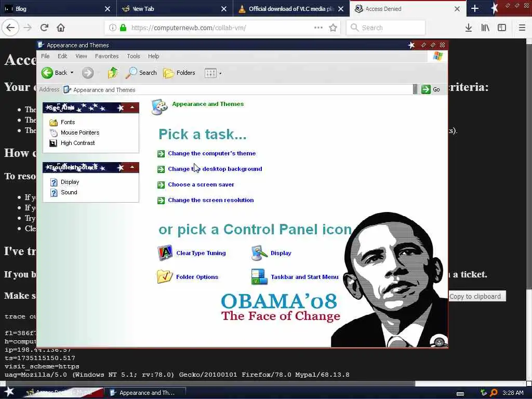
Task: Toggle the sidebar icon in browser toolbar
Action: coord(502,28)
